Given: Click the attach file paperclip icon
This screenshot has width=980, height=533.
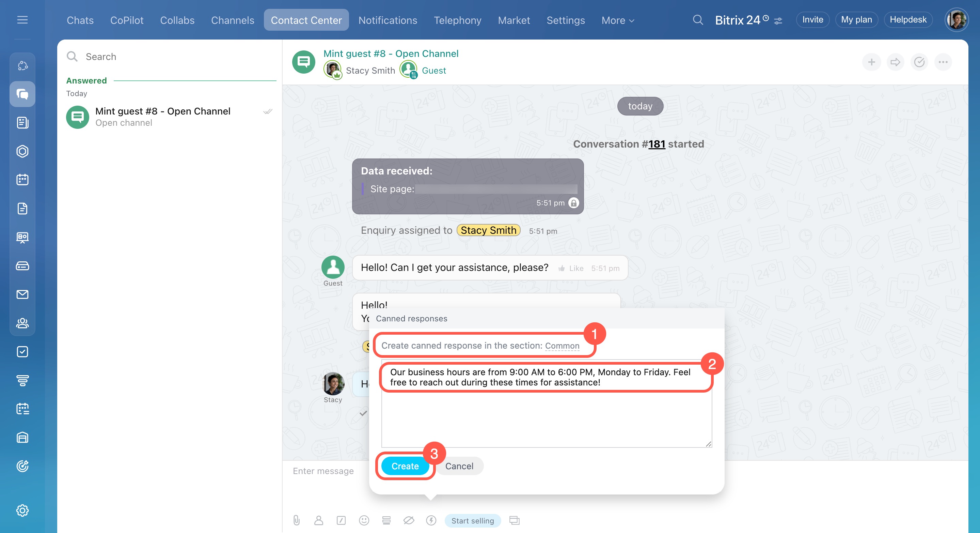Looking at the screenshot, I should click(296, 520).
